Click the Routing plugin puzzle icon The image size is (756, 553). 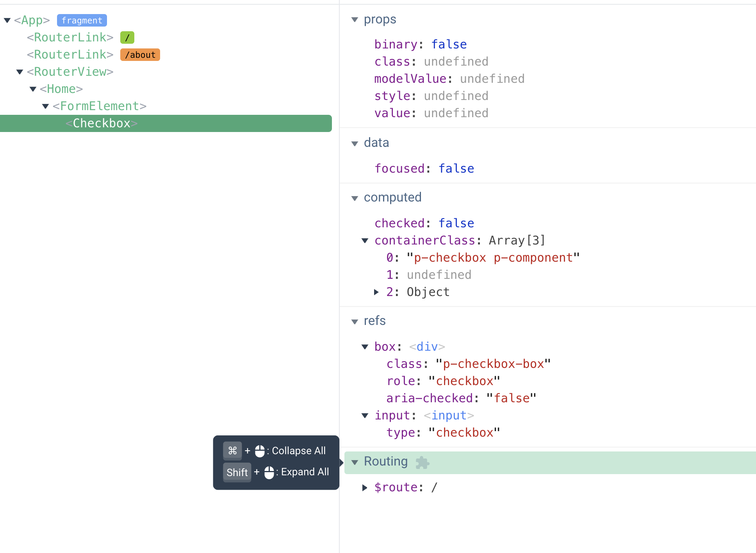click(422, 462)
